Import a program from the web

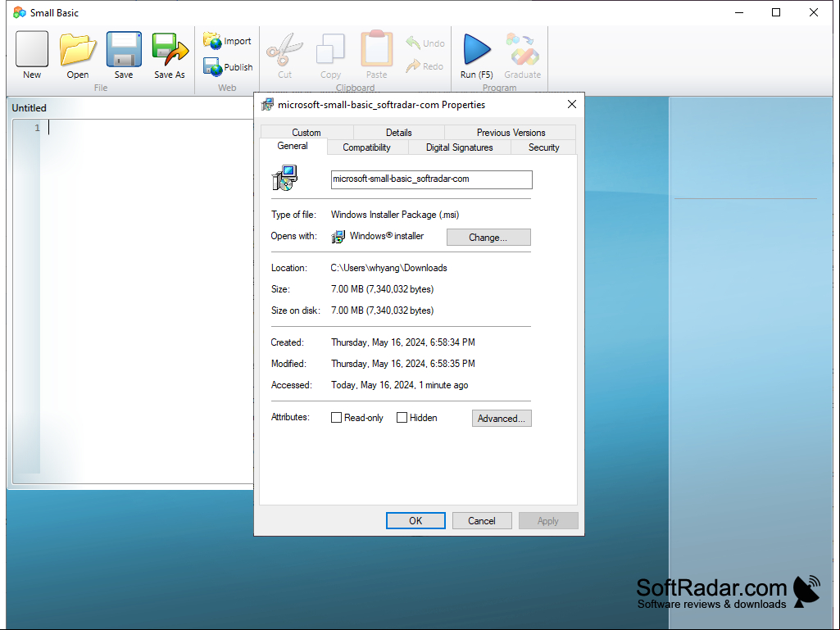227,41
